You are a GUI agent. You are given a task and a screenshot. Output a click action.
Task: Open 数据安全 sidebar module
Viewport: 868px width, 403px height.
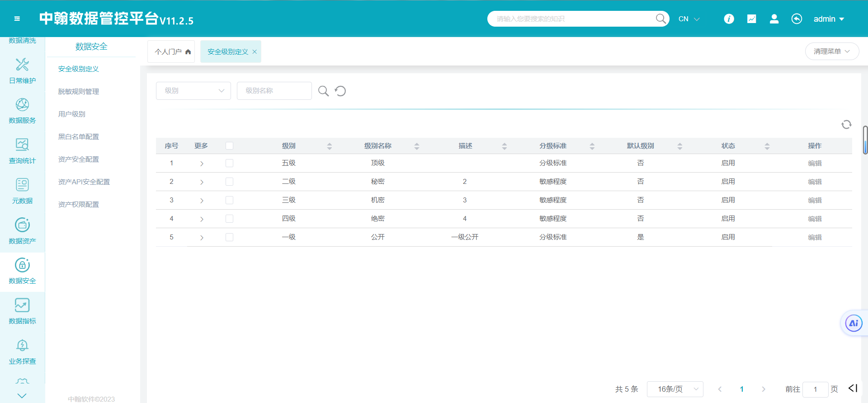point(22,271)
